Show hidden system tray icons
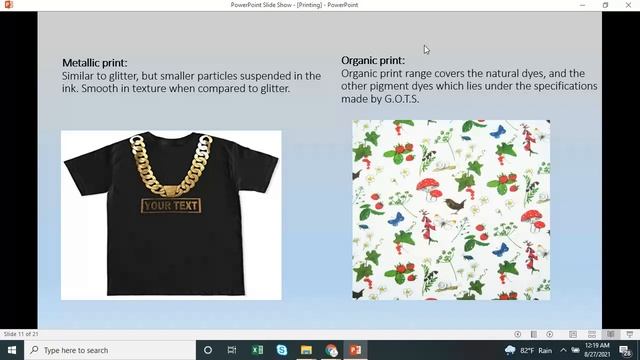Image resolution: width=640 pixels, height=360 pixels. (563, 350)
